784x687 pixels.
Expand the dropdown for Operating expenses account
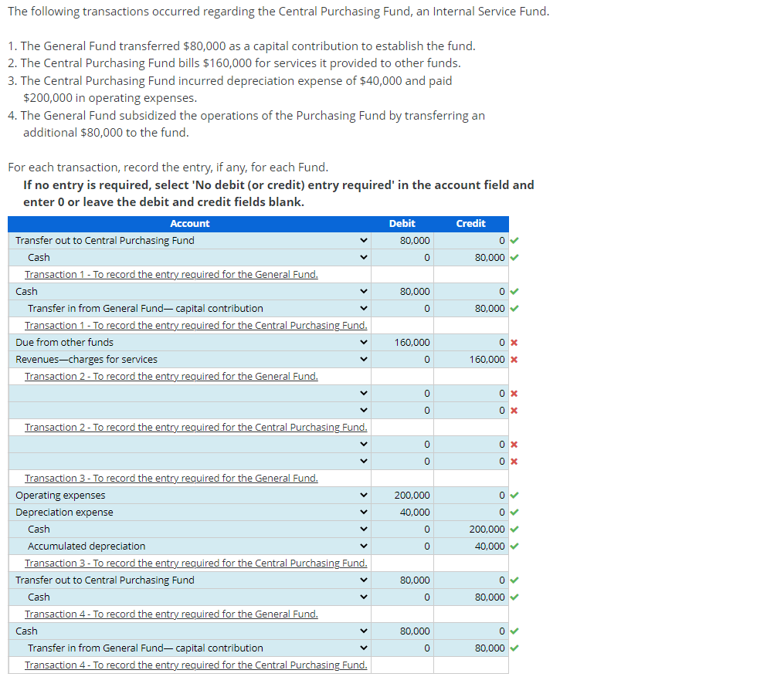(x=363, y=495)
